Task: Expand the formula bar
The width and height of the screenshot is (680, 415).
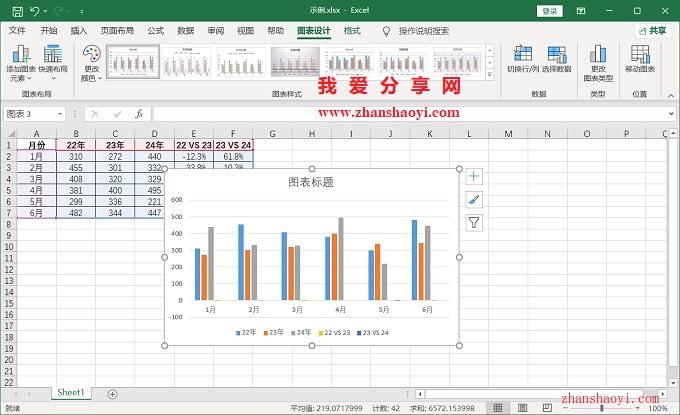Action: 671,114
